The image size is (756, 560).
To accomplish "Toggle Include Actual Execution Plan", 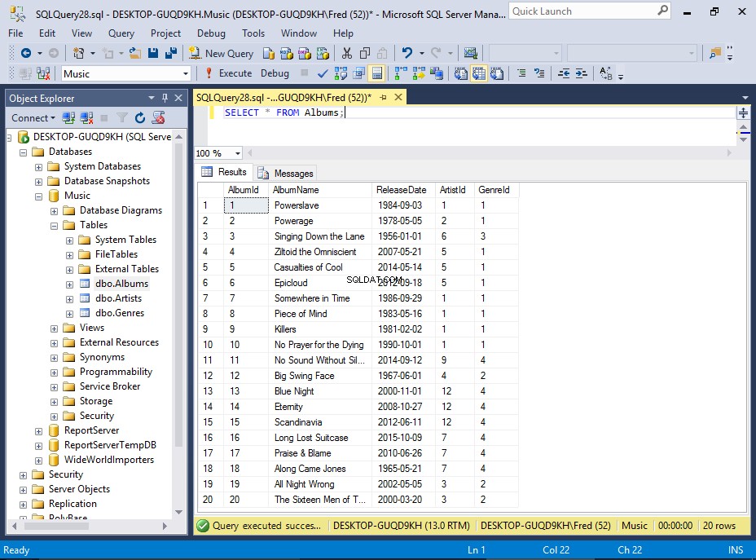I will (x=401, y=73).
